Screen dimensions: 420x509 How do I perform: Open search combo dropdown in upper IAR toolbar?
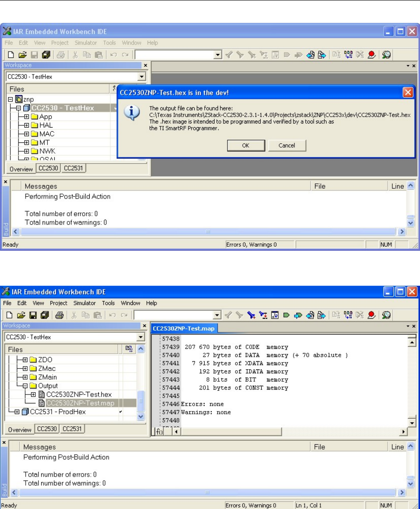click(218, 54)
